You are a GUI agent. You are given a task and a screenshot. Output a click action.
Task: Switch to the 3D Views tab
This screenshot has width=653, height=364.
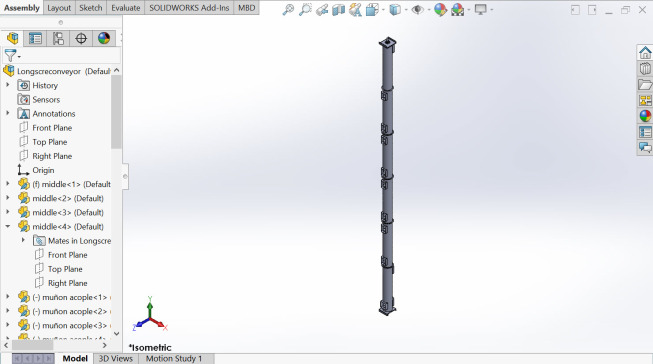click(x=116, y=358)
